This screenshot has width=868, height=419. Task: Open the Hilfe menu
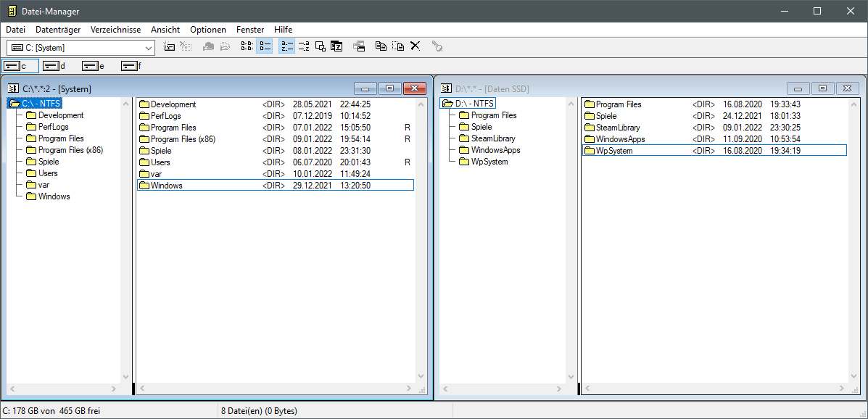tap(283, 30)
